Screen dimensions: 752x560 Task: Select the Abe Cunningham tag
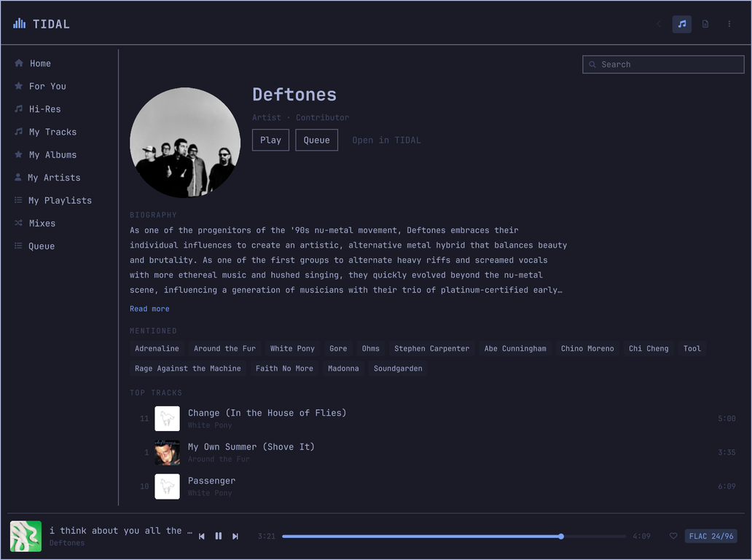(515, 349)
